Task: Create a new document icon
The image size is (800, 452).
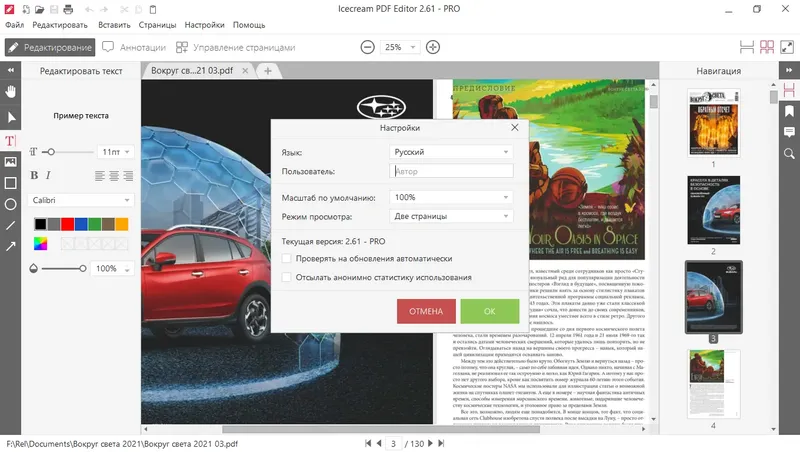Action: pyautogui.click(x=26, y=9)
